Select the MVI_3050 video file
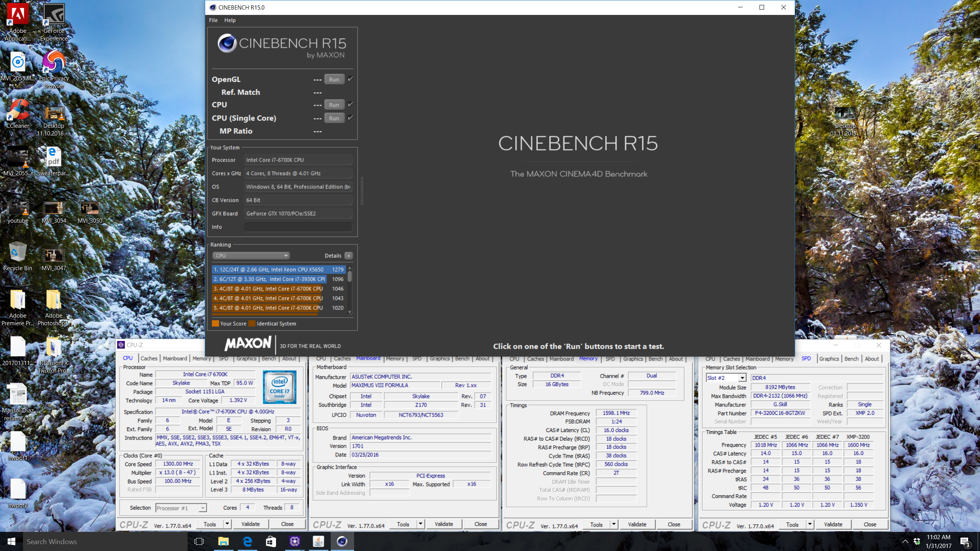The height and width of the screenshot is (551, 980). click(90, 212)
